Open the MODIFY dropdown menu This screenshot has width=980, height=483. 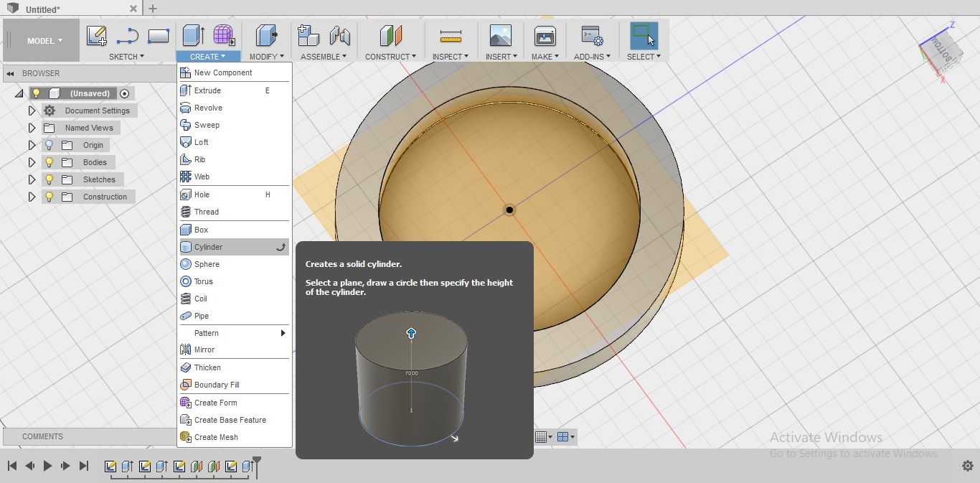tap(267, 57)
